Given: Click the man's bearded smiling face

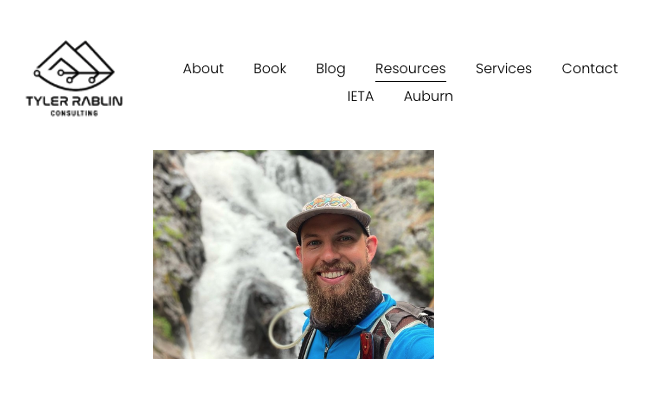Looking at the screenshot, I should (335, 266).
